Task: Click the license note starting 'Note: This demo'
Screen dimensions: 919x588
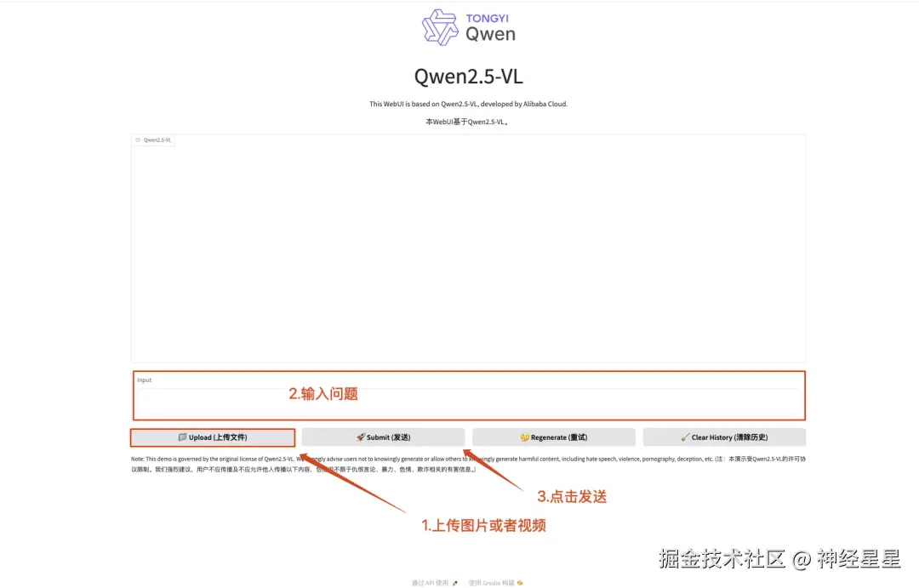Action: click(468, 464)
